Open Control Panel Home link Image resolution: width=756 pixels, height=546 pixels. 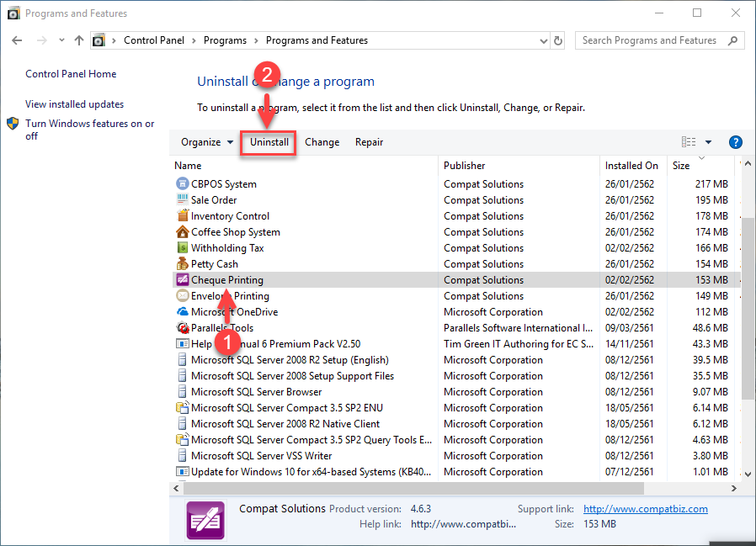tap(71, 74)
